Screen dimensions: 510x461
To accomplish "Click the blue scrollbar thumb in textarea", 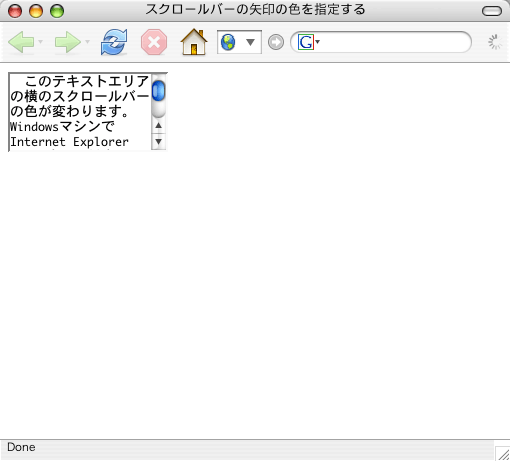I will 158,91.
